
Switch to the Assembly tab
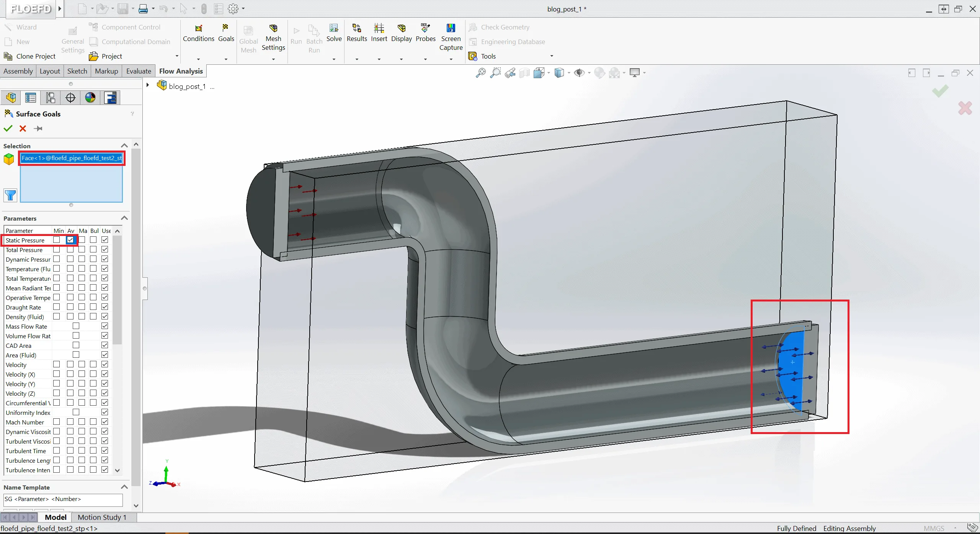pos(18,71)
